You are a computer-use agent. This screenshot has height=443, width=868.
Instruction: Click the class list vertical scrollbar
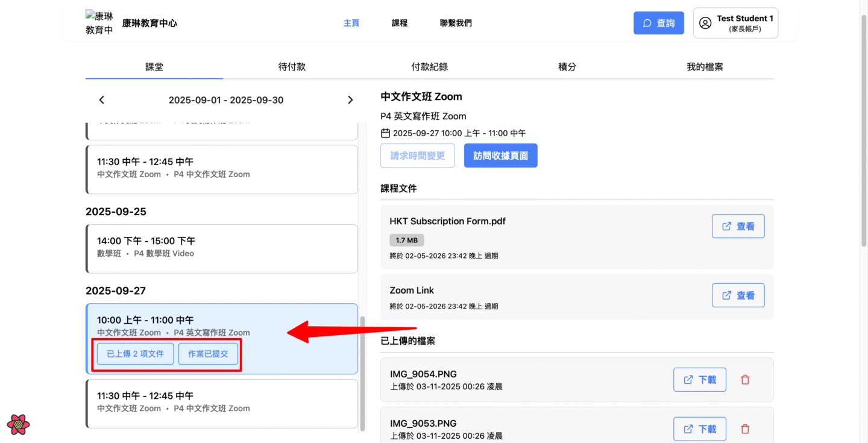[362, 374]
